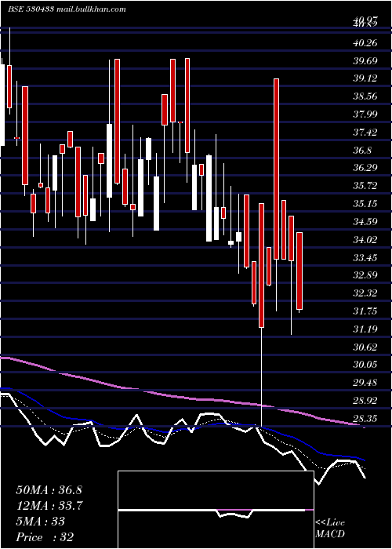Click the 37.42 price axis label

(x=365, y=133)
